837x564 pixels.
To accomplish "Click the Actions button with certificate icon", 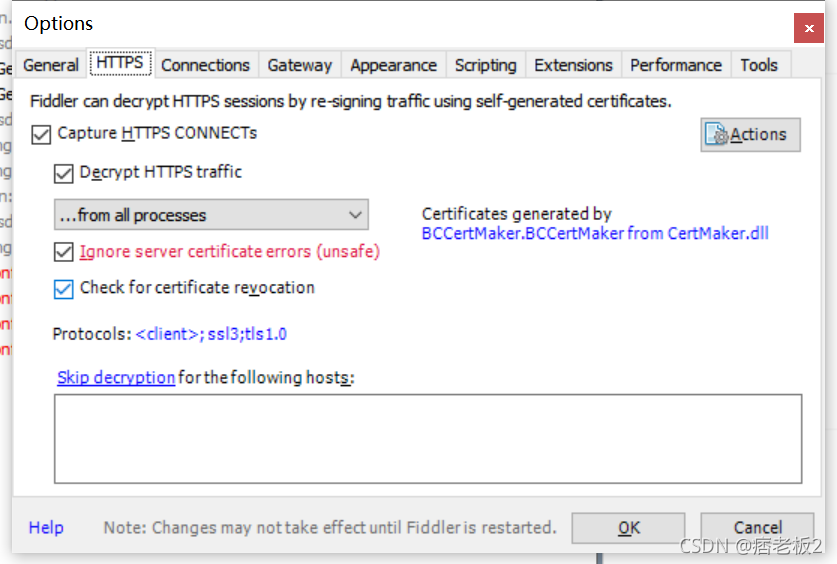I will 750,134.
